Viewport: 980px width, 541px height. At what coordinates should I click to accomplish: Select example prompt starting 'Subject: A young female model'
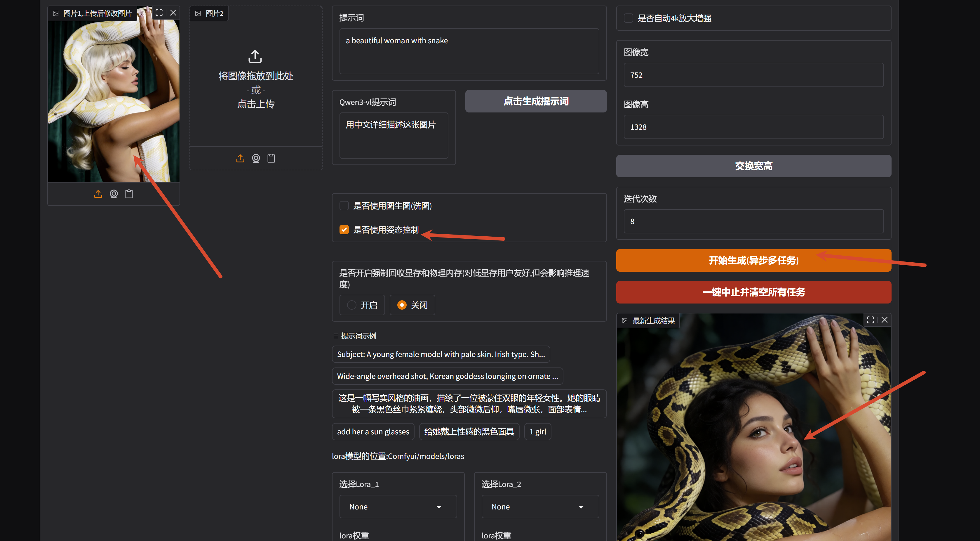pos(441,354)
